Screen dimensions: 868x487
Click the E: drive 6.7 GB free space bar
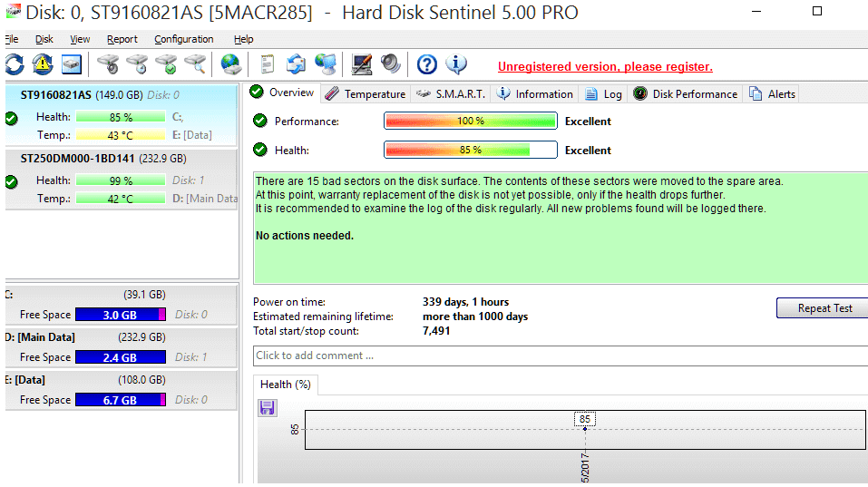pos(121,400)
